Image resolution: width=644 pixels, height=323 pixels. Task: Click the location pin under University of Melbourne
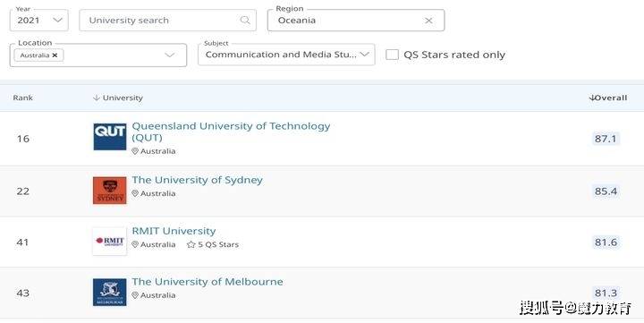(135, 295)
